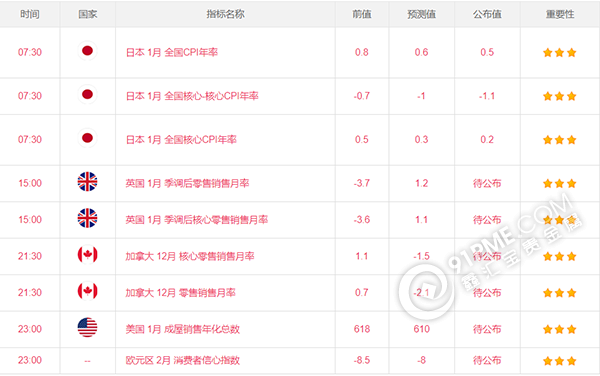
Task: Click US flag beside 成屋销售年化总数
Action: (x=87, y=327)
